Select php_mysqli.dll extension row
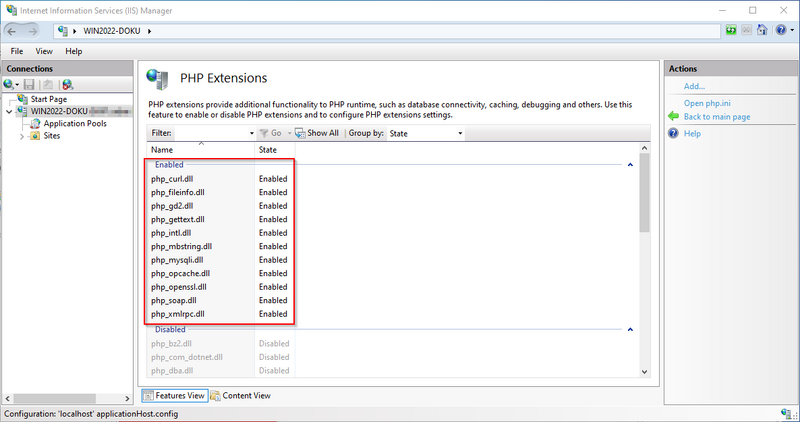This screenshot has width=800, height=422. (220, 260)
